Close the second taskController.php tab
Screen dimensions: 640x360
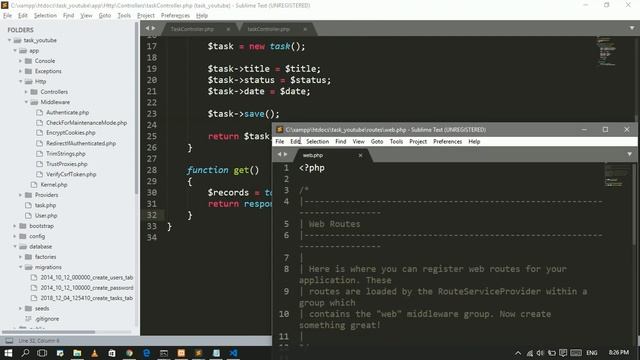pos(305,29)
